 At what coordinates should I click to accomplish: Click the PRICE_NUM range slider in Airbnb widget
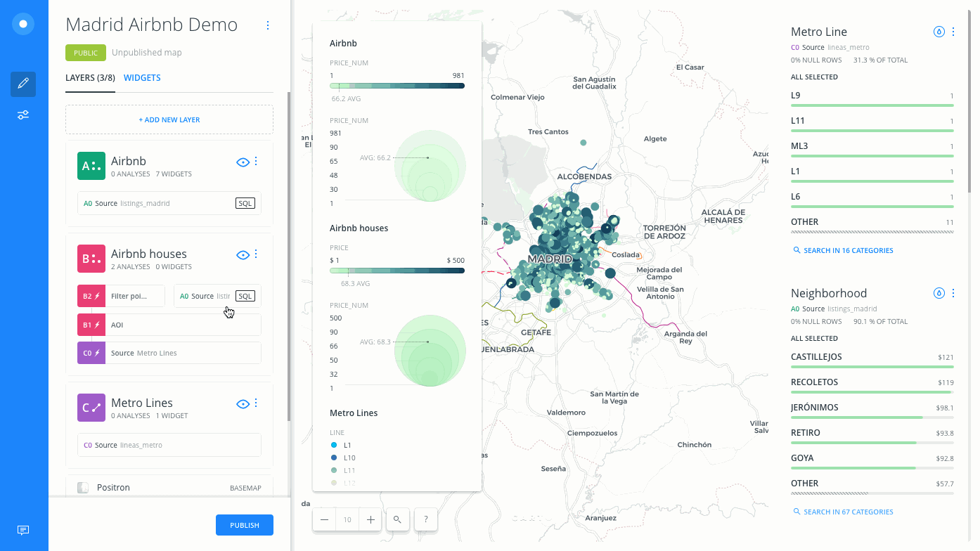tap(397, 85)
